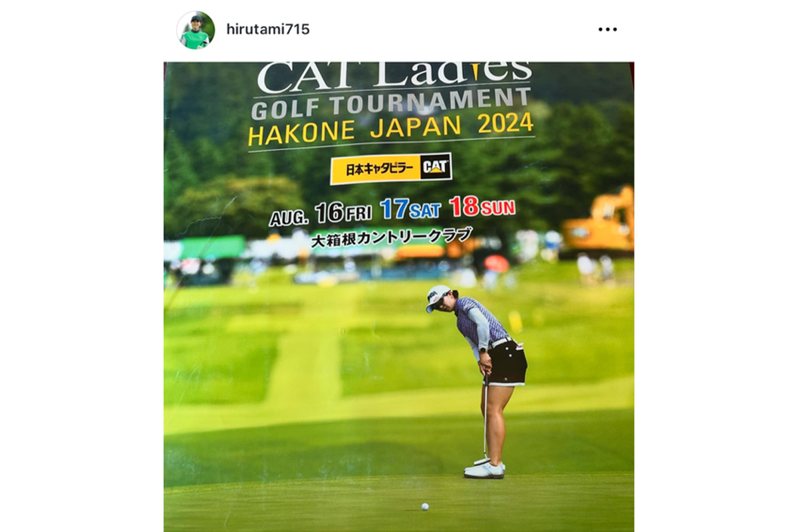Image resolution: width=798 pixels, height=532 pixels.
Task: Click the blue 17 SAT date
Action: coord(410,209)
